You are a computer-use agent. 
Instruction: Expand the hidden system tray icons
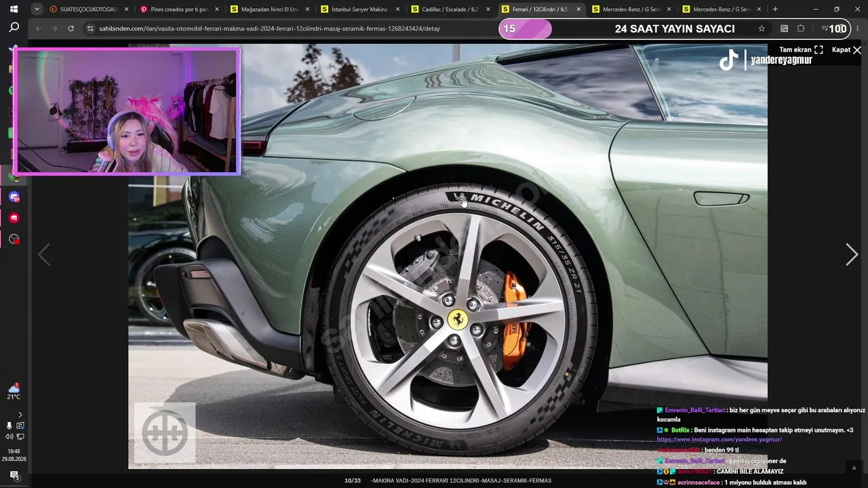coord(20,415)
